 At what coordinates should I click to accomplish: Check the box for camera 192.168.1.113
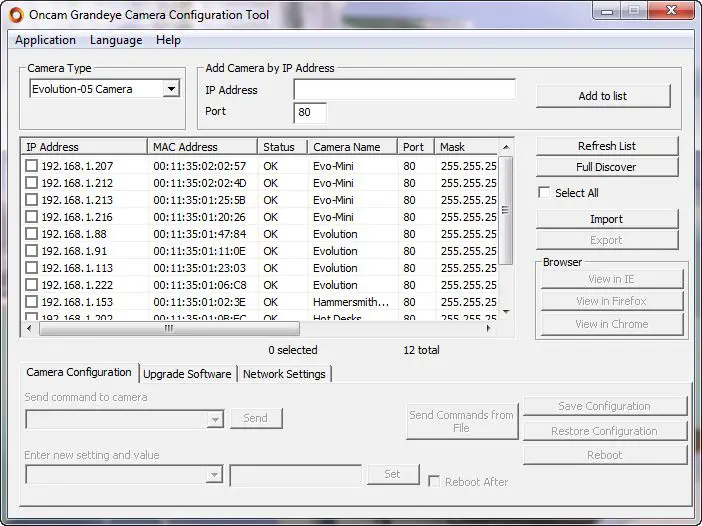tap(31, 268)
